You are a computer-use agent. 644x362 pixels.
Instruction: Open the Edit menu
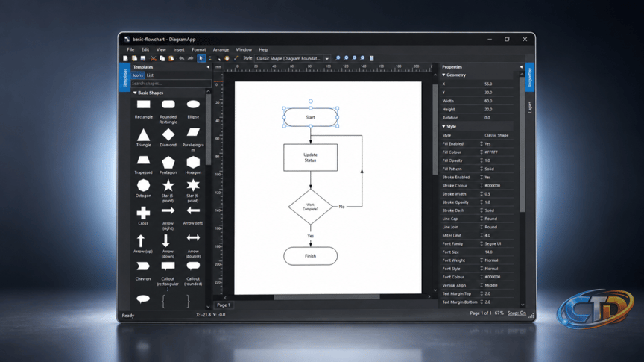click(x=145, y=49)
